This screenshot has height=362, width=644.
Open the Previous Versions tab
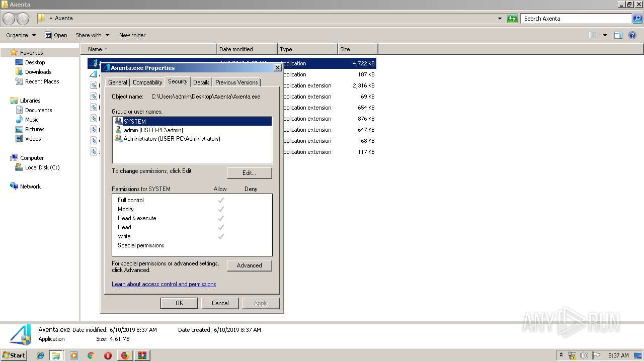click(236, 82)
